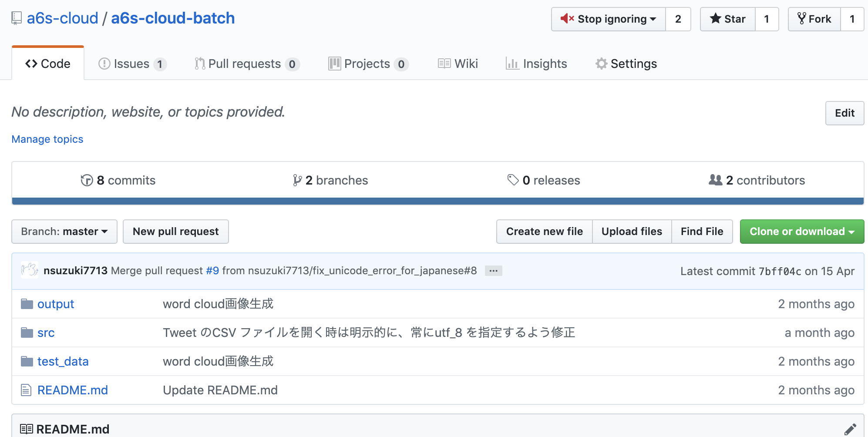Click the Find File button
This screenshot has width=868, height=437.
(702, 232)
